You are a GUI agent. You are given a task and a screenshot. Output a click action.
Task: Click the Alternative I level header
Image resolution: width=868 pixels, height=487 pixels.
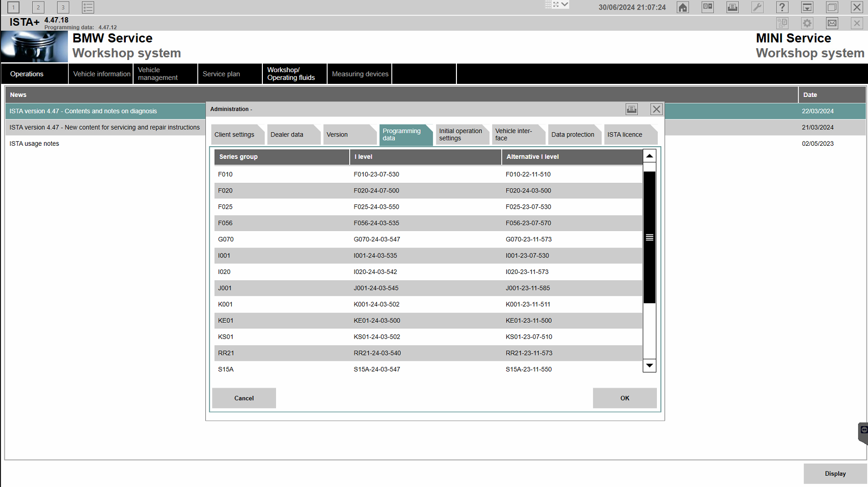[x=572, y=157]
